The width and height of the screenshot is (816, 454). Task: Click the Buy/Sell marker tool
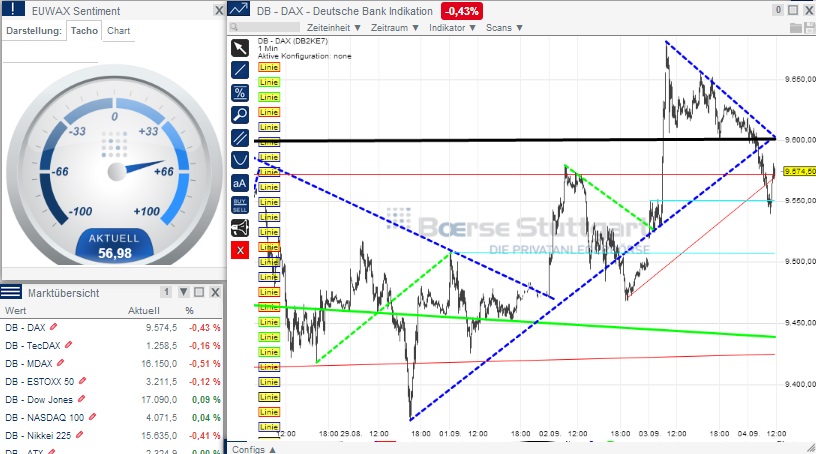[240, 205]
